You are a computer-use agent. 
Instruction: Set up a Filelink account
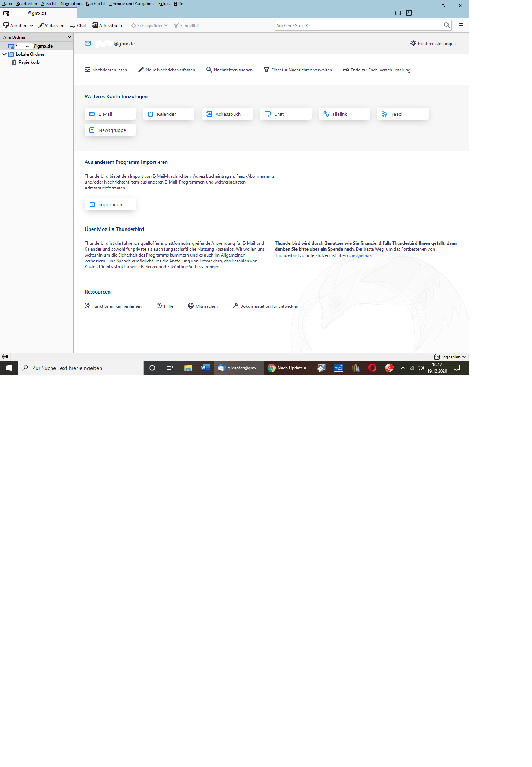pyautogui.click(x=345, y=114)
